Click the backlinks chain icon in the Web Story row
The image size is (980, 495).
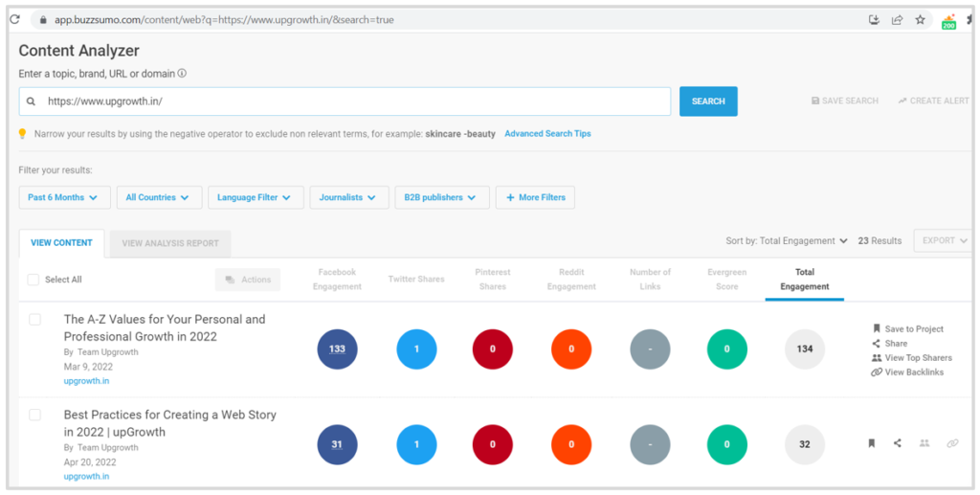coord(952,443)
